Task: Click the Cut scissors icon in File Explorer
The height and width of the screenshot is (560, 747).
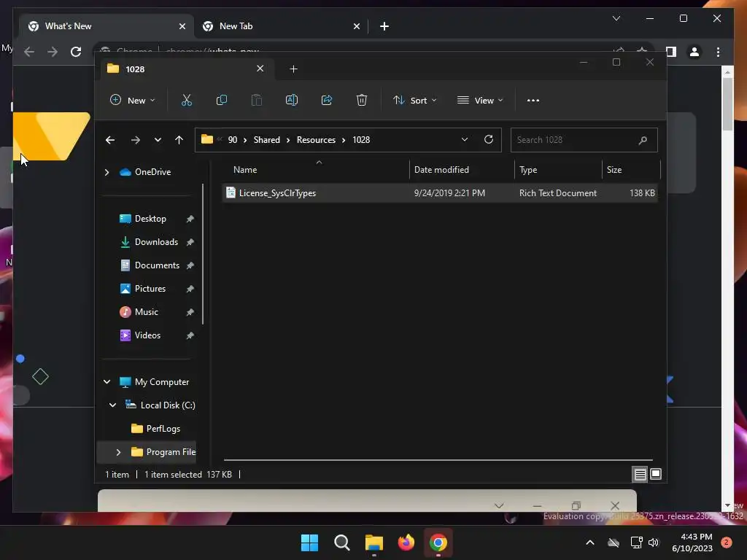Action: coord(186,101)
